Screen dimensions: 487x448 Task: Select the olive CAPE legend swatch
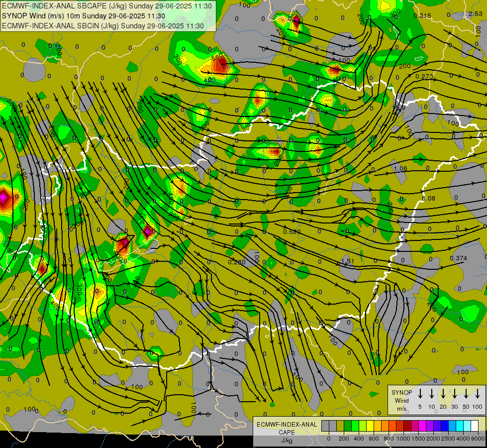coord(340,426)
